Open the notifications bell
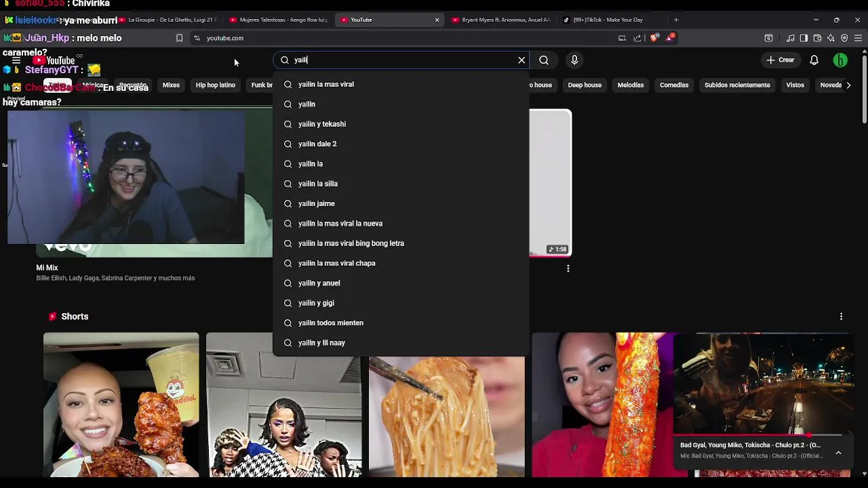Image resolution: width=868 pixels, height=488 pixels. coord(814,60)
